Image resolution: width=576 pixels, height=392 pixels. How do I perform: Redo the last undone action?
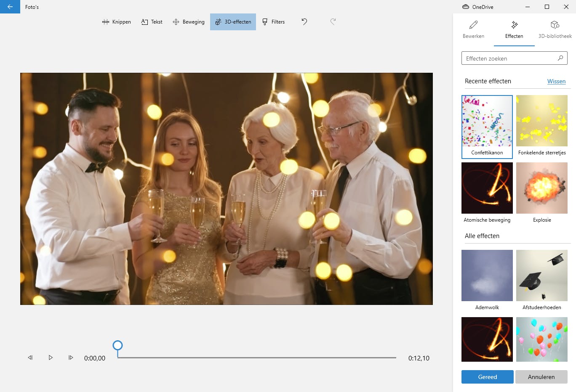tap(333, 22)
